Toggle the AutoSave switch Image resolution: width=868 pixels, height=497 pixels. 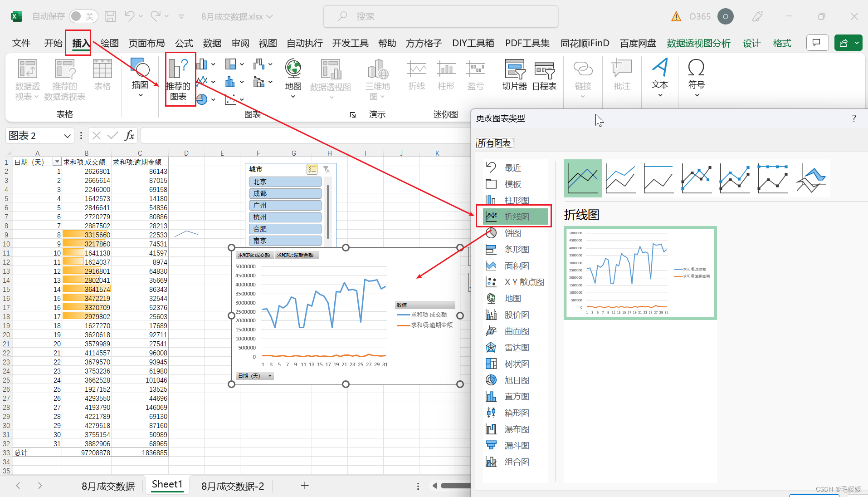click(83, 16)
